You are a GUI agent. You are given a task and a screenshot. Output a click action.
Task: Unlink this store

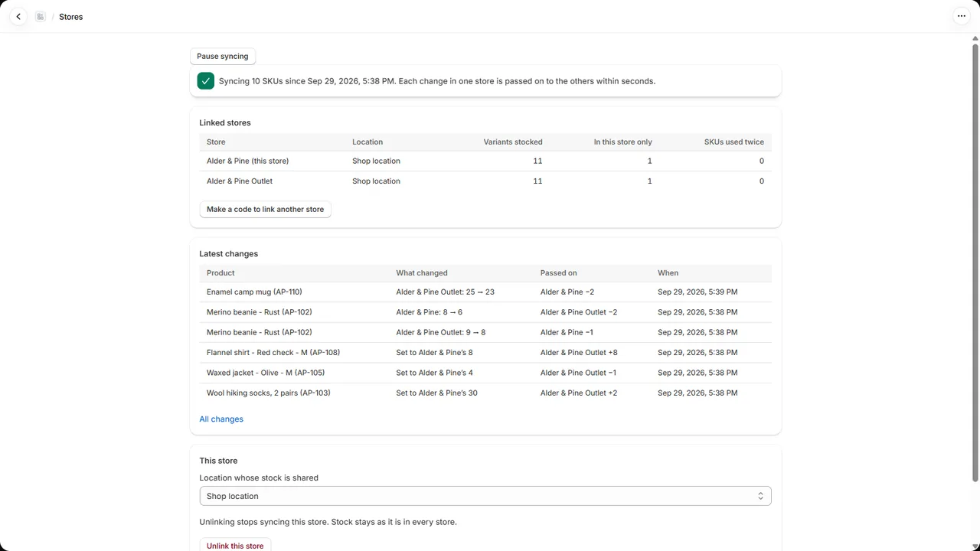click(235, 546)
